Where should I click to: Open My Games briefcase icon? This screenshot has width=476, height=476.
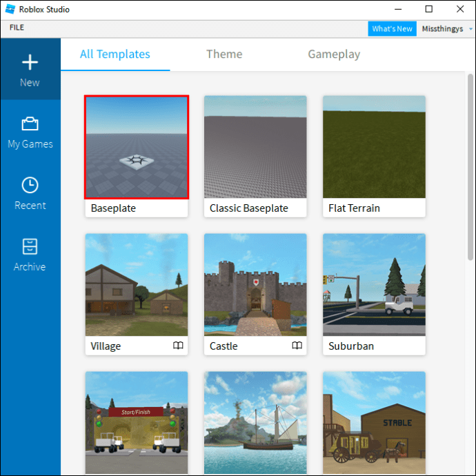(30, 123)
